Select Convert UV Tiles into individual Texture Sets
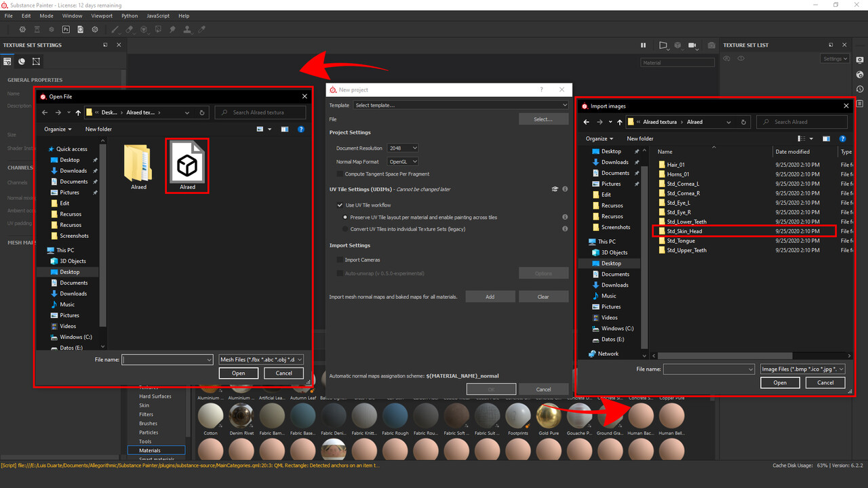868x488 pixels. 345,229
